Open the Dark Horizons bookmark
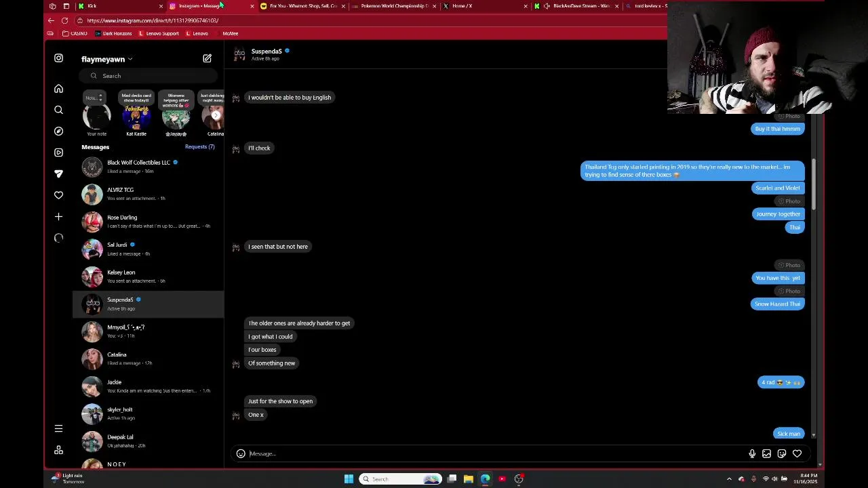The height and width of the screenshot is (488, 868). [x=114, y=33]
